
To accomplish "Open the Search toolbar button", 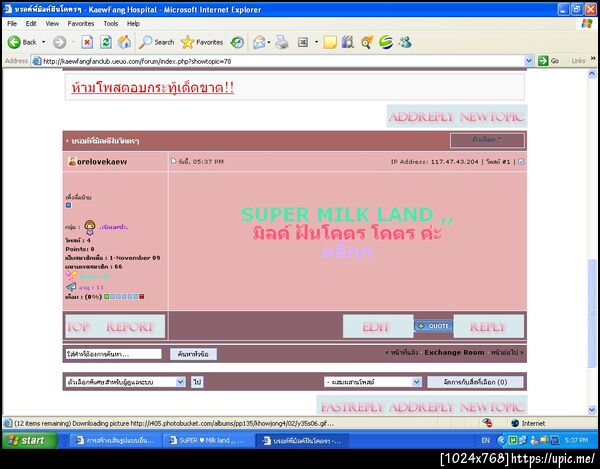I will click(x=157, y=42).
